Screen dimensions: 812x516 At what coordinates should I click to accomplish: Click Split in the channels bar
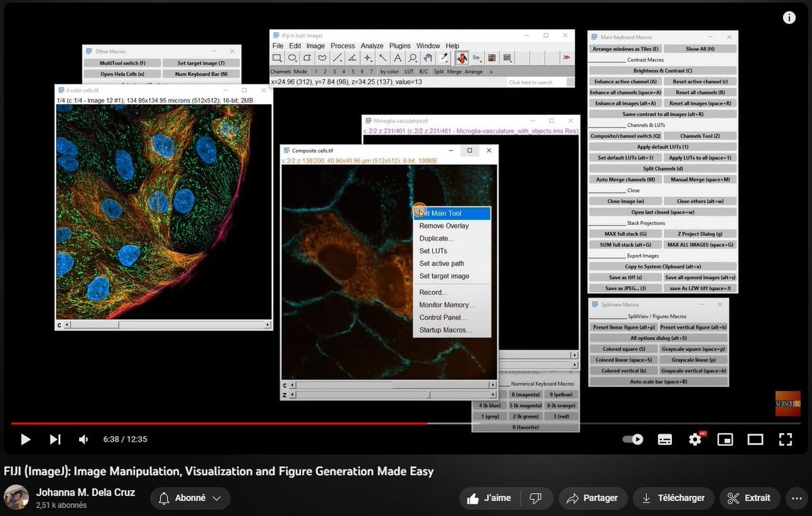click(439, 71)
